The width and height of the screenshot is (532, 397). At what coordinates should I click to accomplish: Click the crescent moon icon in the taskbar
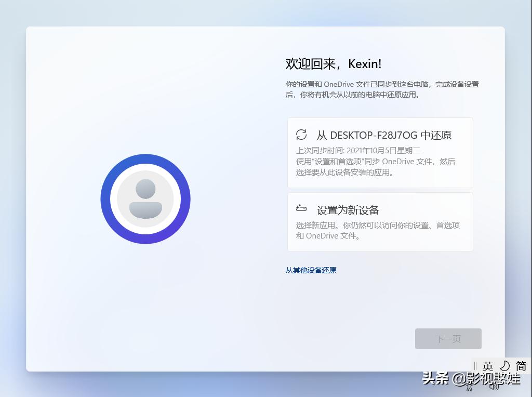(505, 365)
